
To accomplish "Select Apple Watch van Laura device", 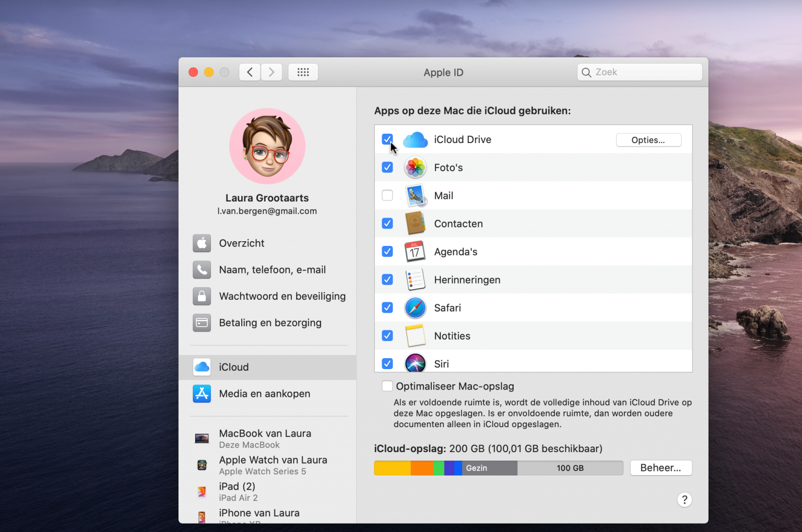I will pos(273,465).
